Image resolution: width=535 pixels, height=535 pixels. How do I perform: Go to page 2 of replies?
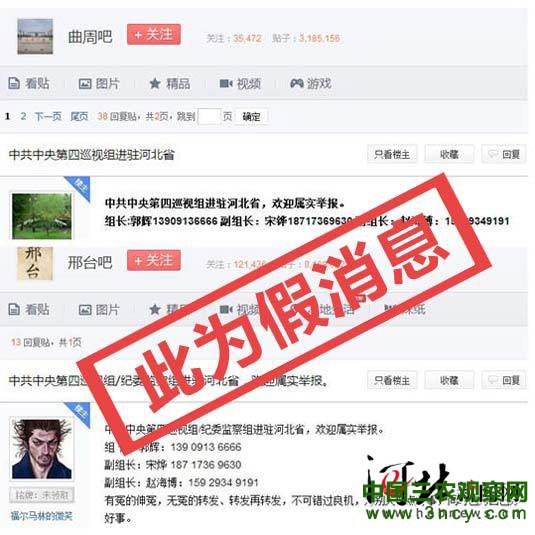tap(23, 116)
